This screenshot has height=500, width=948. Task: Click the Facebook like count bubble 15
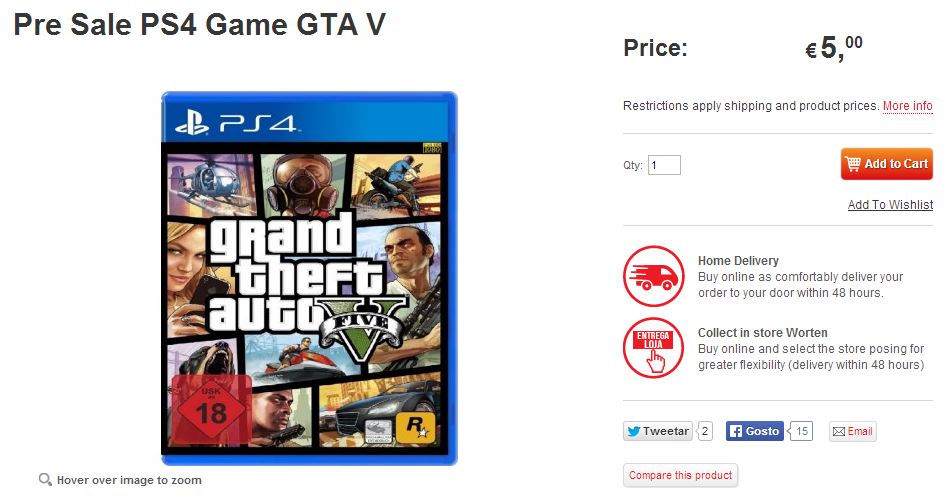click(801, 431)
